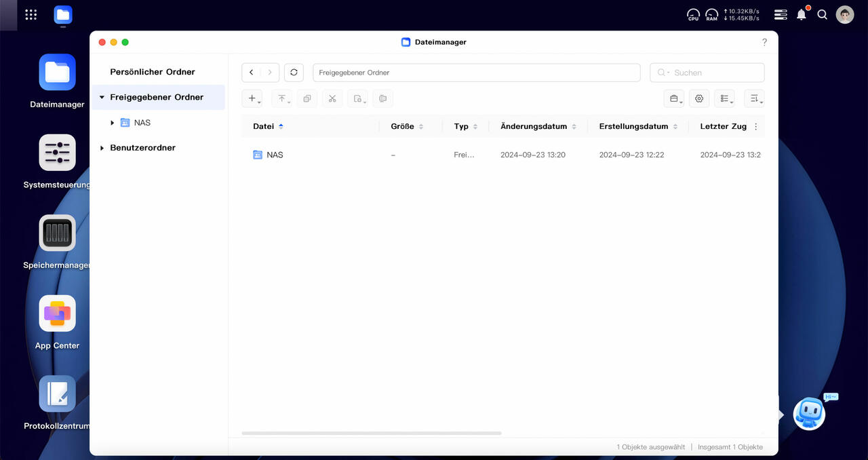Open the RAM usage monitor
Viewport: 868px width, 460px height.
(712, 14)
